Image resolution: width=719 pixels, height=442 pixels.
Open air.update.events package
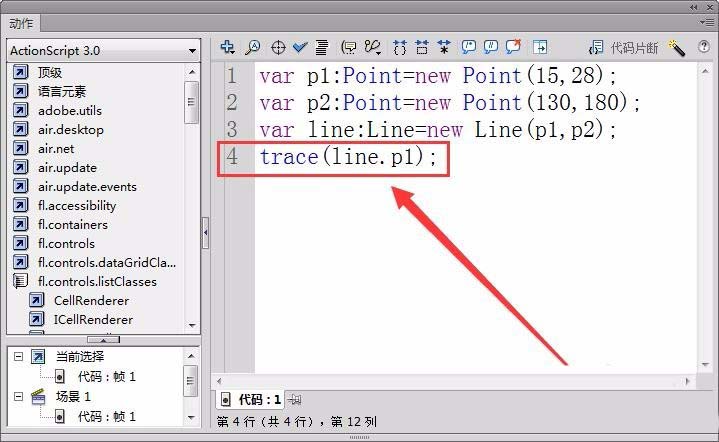(87, 187)
